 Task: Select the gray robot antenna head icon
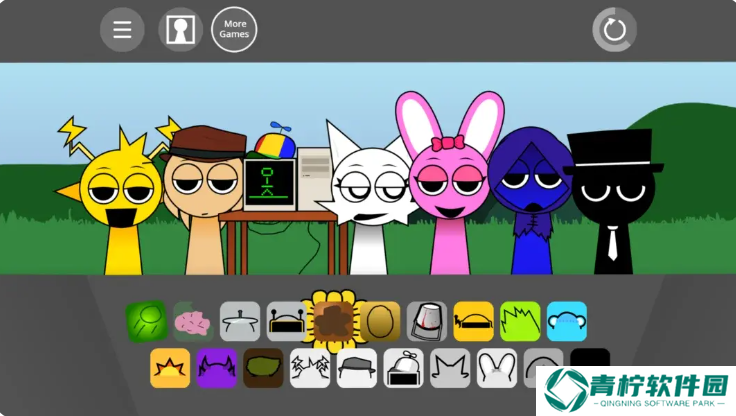coord(286,322)
